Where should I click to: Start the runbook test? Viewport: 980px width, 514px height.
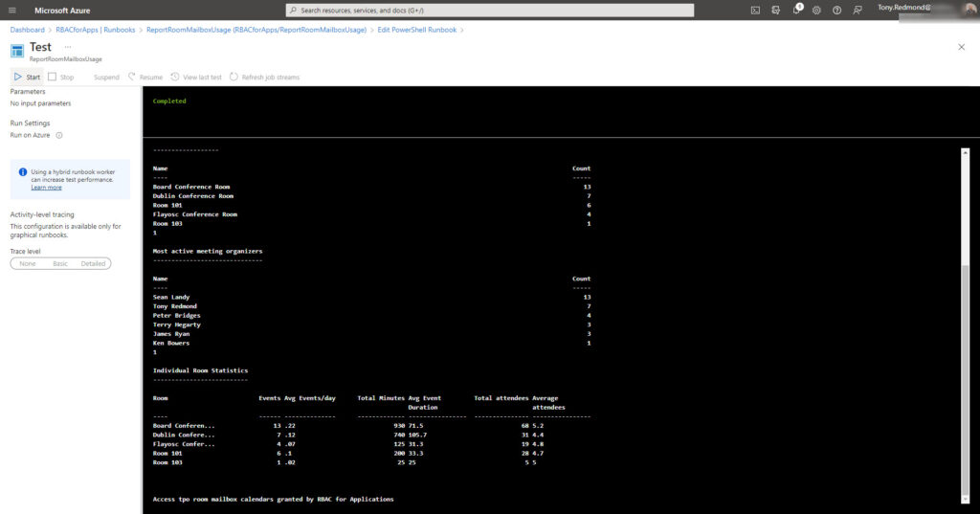pos(27,77)
